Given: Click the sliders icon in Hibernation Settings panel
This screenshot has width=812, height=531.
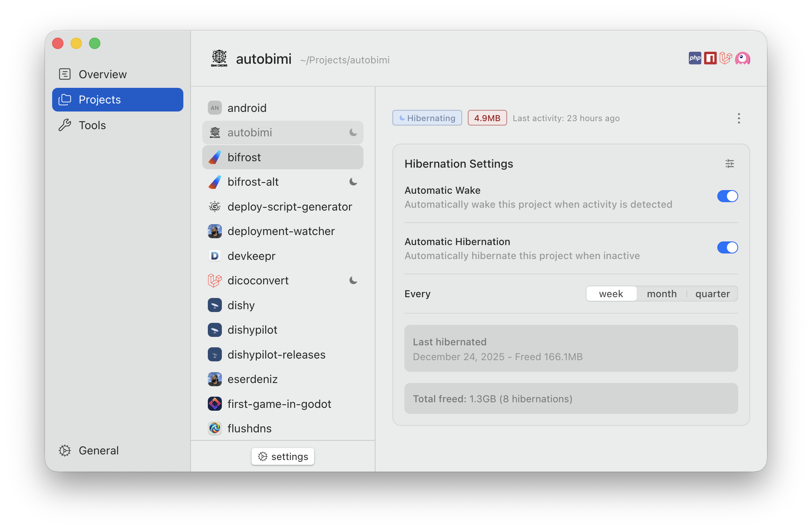Looking at the screenshot, I should [x=729, y=164].
